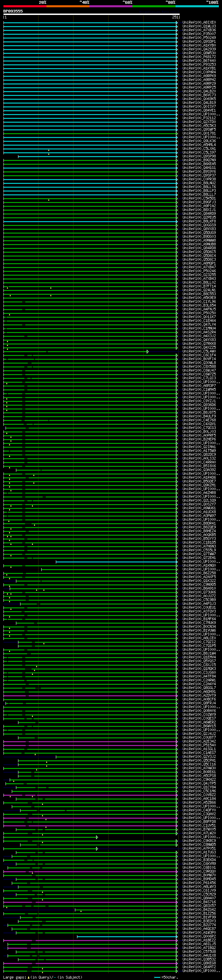Select the hit label UniRef100_P32112
Screen dimensions: 222x980
coord(199,118)
